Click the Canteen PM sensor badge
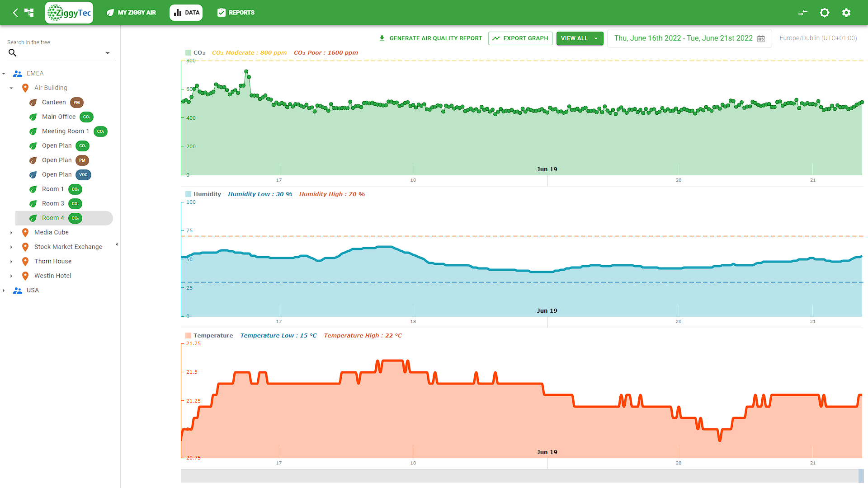This screenshot has width=868, height=488. (77, 103)
